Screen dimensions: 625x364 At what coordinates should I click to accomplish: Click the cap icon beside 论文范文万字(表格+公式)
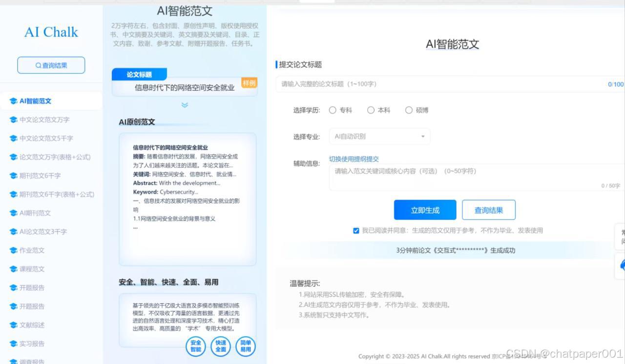click(x=13, y=157)
